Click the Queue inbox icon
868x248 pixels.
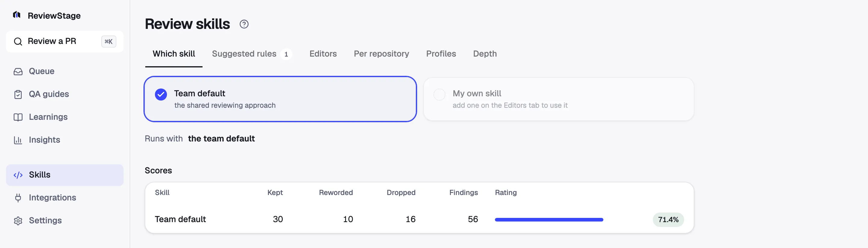(18, 71)
